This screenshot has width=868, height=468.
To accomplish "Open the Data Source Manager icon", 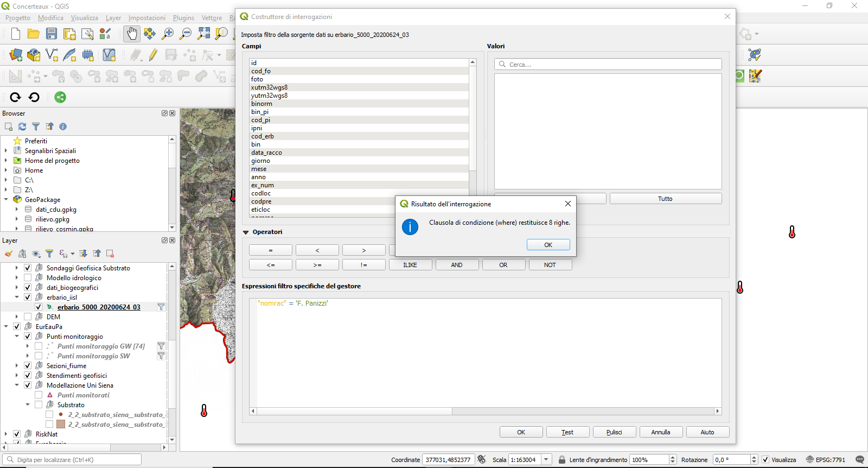I will (x=16, y=55).
